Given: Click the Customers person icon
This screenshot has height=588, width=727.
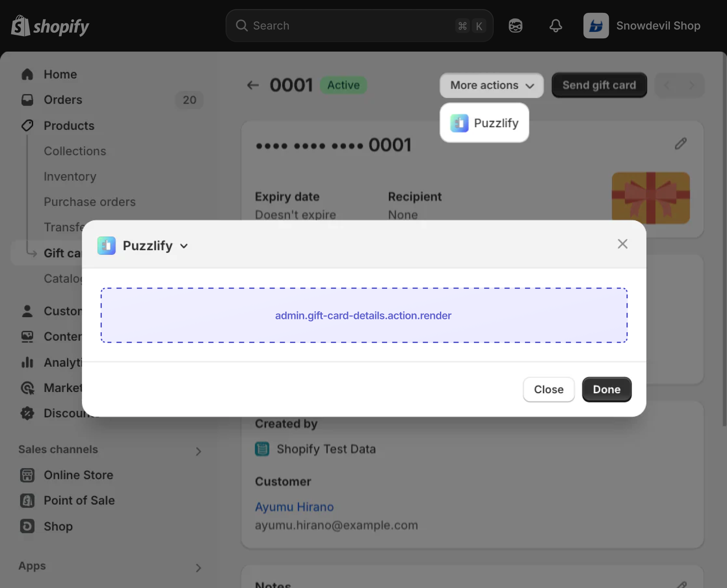Looking at the screenshot, I should pos(27,311).
